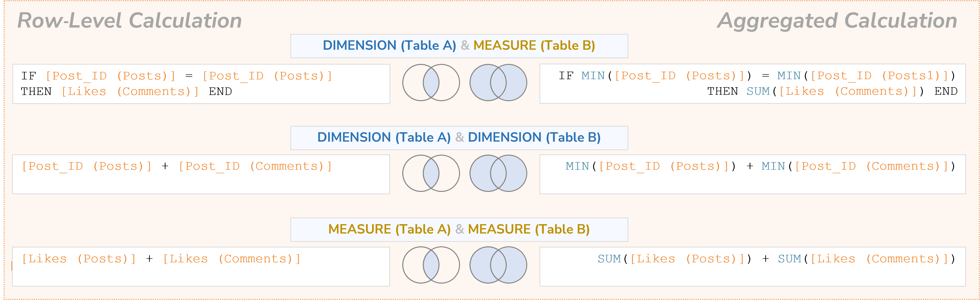Click the first MIN keyword in aggregated IF formula

(x=593, y=76)
